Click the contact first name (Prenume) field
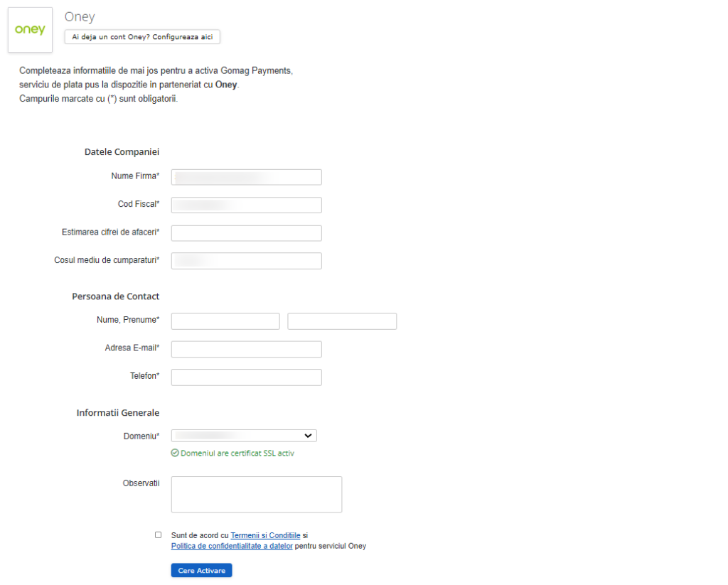728x585 pixels. 342,321
